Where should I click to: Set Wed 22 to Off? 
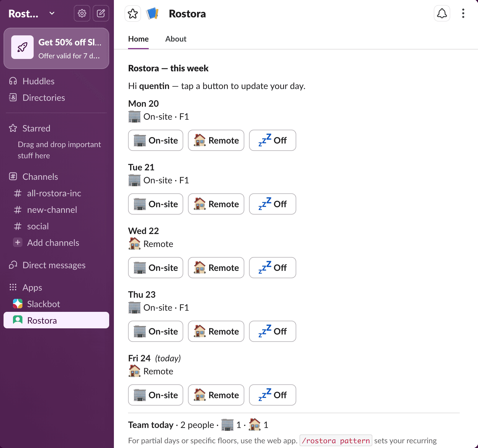272,268
